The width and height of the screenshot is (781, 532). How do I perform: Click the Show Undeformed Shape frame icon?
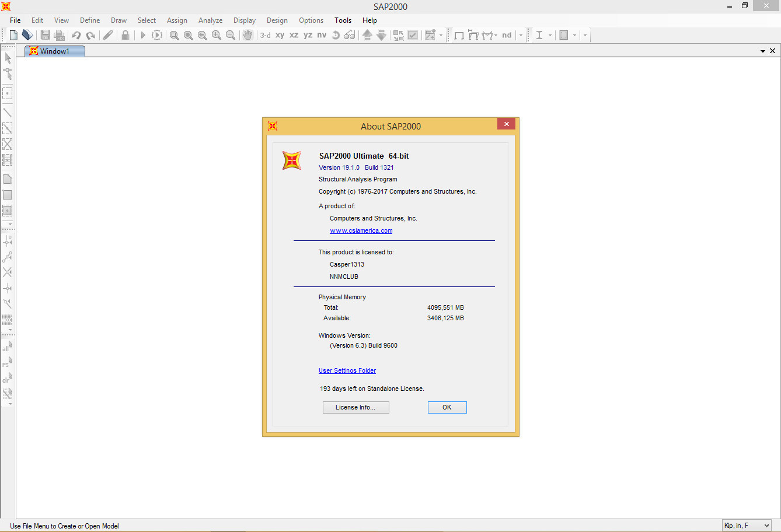click(459, 35)
